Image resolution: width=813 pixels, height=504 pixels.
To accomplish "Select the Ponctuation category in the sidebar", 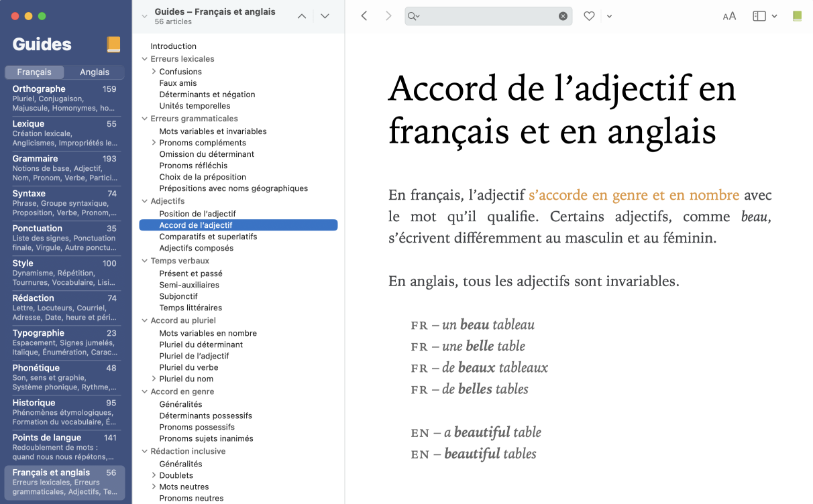I will coord(64,235).
